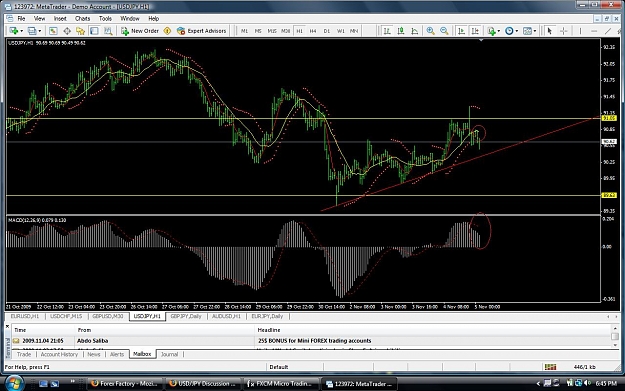
Task: Switch to the USDCHF,M15 chart tab
Action: coord(66,316)
